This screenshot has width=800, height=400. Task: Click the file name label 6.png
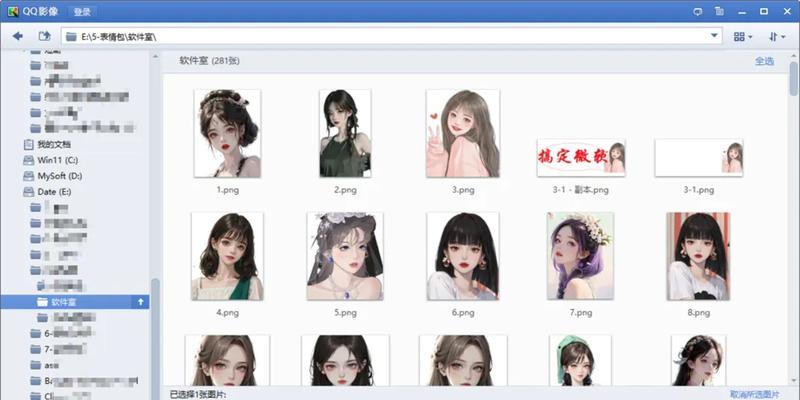click(x=463, y=313)
